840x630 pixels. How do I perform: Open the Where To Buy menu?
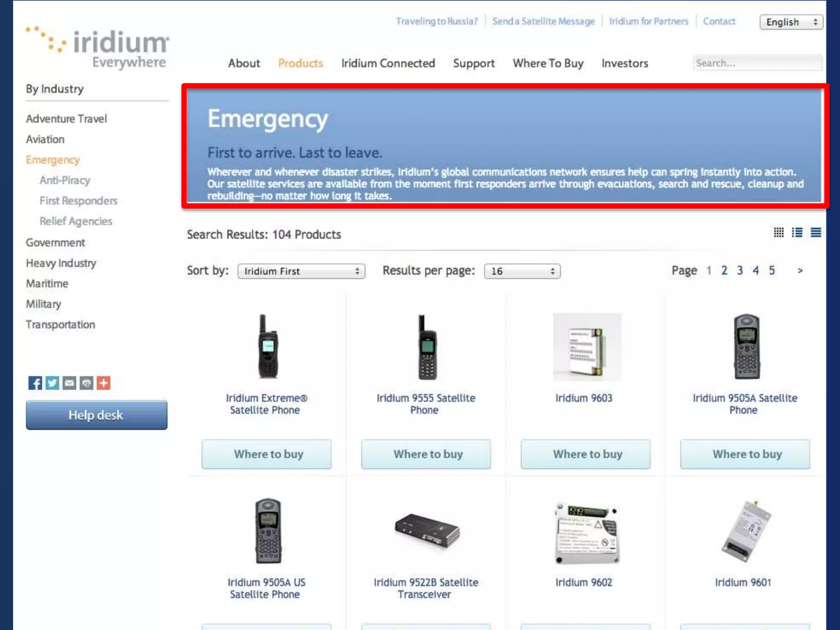point(548,63)
